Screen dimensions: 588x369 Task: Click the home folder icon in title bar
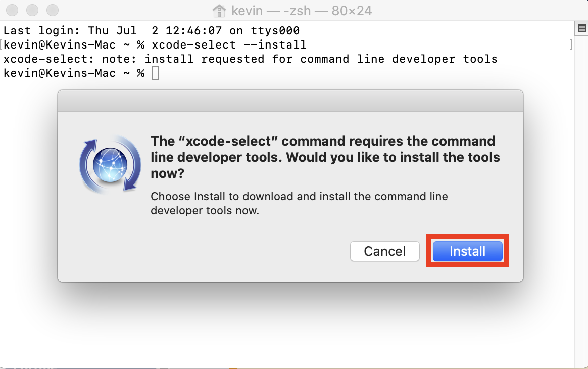(219, 11)
